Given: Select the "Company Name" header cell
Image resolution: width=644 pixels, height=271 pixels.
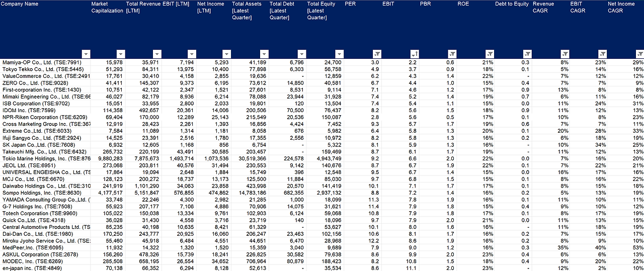Looking at the screenshot, I should 45,29.
